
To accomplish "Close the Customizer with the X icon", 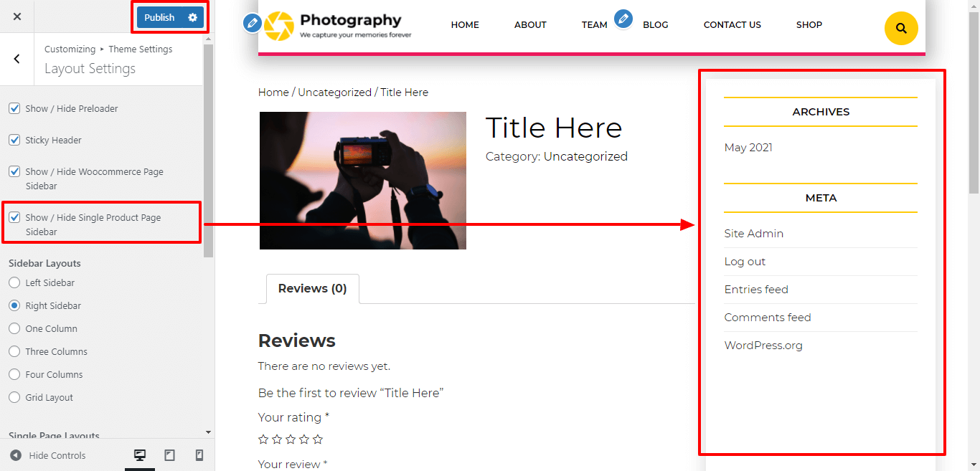I will [x=17, y=16].
